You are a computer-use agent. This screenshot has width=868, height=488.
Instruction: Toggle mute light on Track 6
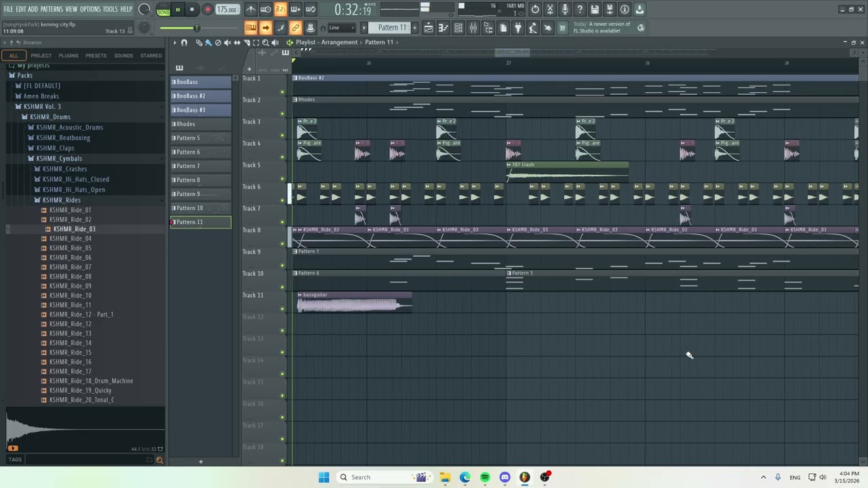pyautogui.click(x=283, y=200)
